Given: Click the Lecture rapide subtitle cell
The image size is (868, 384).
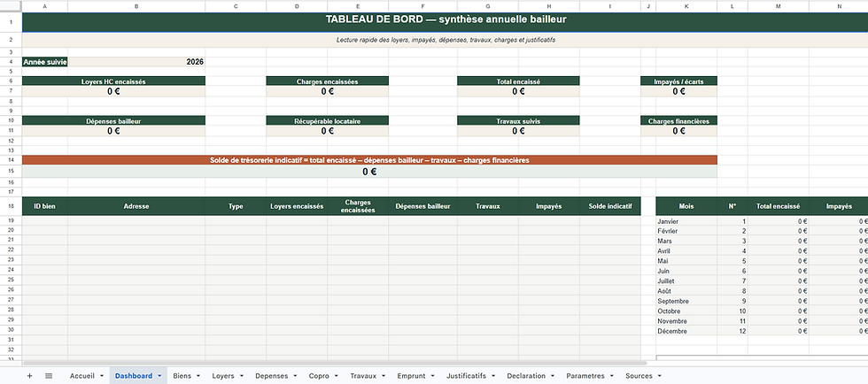Looking at the screenshot, I should (x=445, y=40).
